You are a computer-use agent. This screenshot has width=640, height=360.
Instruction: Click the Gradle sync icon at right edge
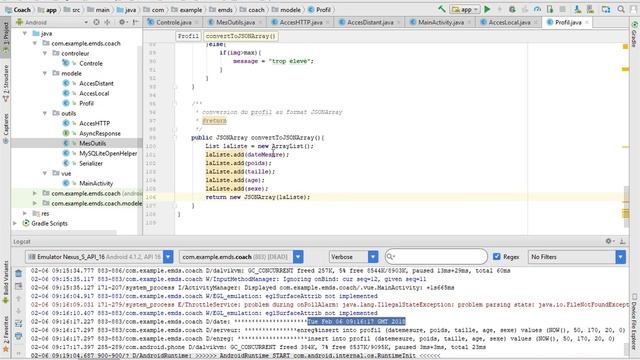[x=634, y=24]
